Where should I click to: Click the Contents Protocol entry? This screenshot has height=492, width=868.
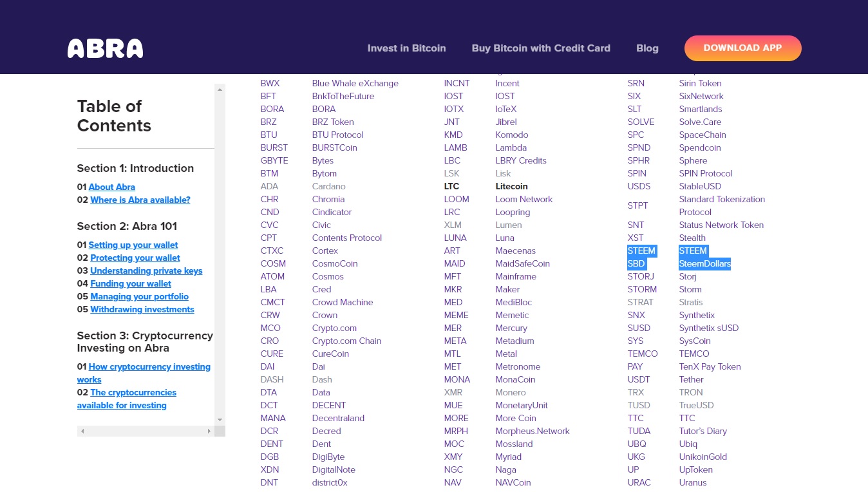click(x=346, y=238)
